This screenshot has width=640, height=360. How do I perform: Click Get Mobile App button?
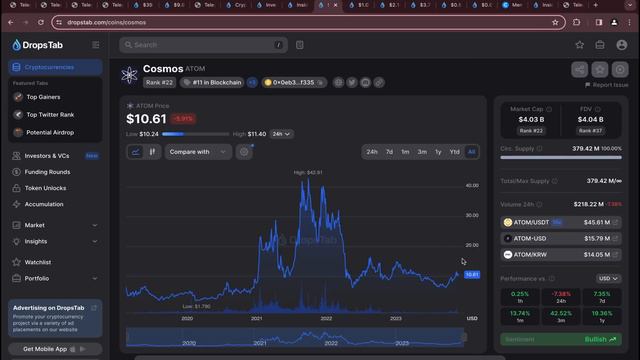pyautogui.click(x=55, y=349)
